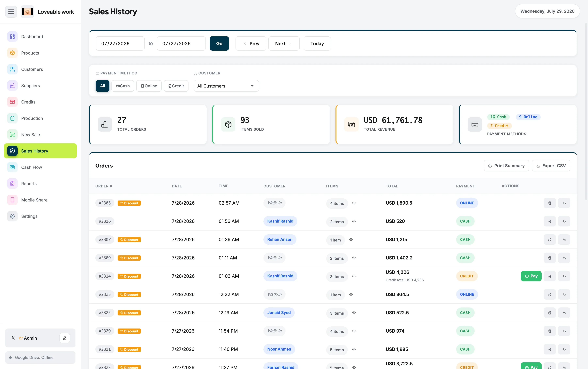Click the Go button

click(219, 43)
